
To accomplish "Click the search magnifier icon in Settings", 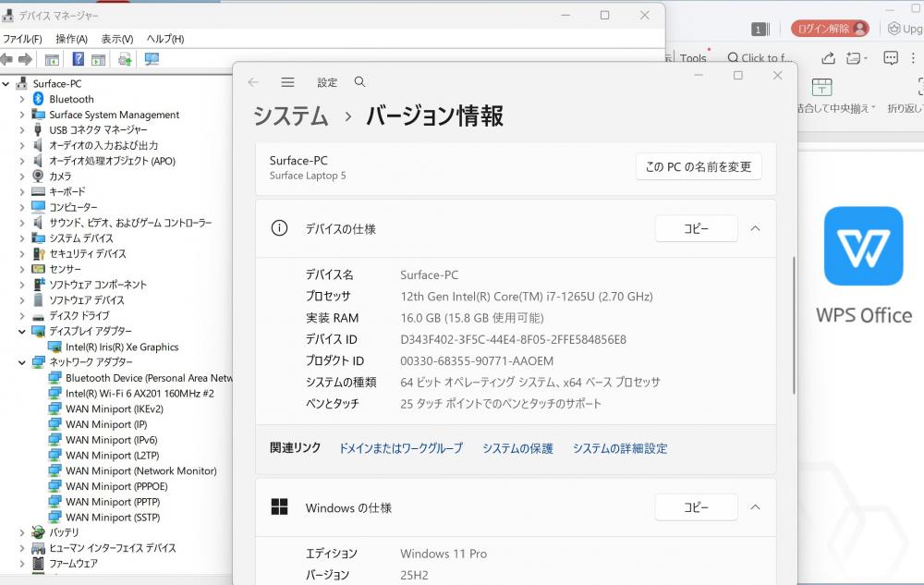I will (359, 82).
